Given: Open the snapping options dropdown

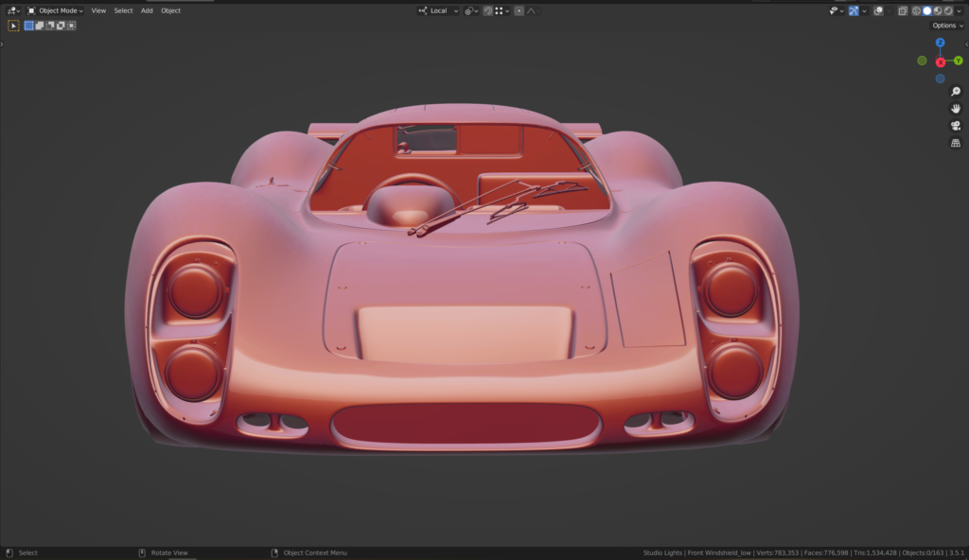Looking at the screenshot, I should coord(502,10).
